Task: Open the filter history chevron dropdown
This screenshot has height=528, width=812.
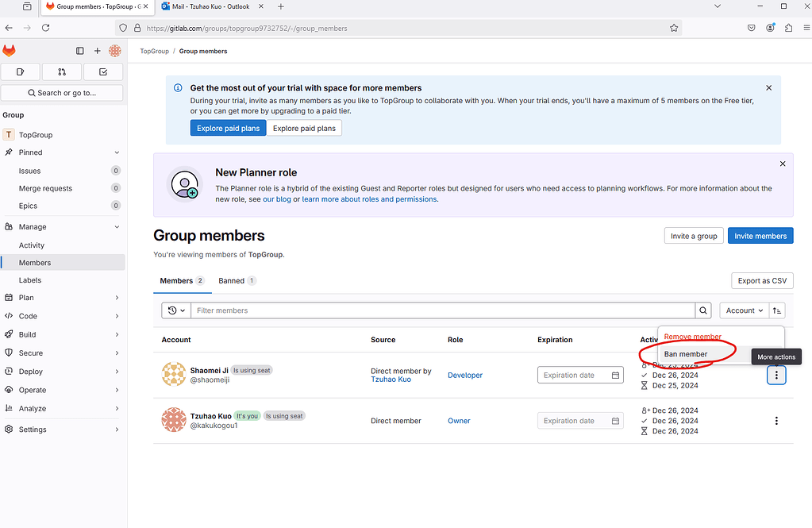Action: (x=175, y=310)
